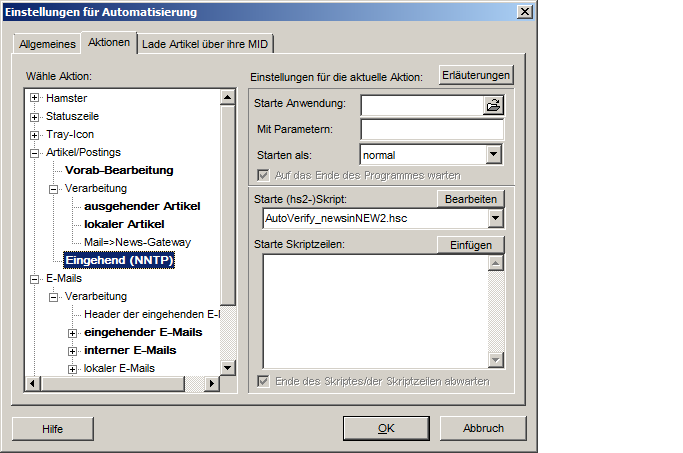The image size is (683, 453).
Task: Open the Hilfe button
Action: tap(53, 428)
